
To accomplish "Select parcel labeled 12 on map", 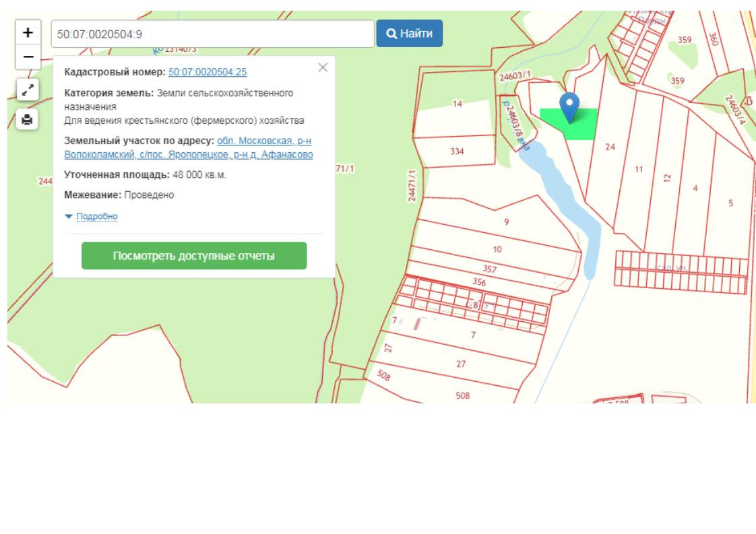I will tap(667, 177).
